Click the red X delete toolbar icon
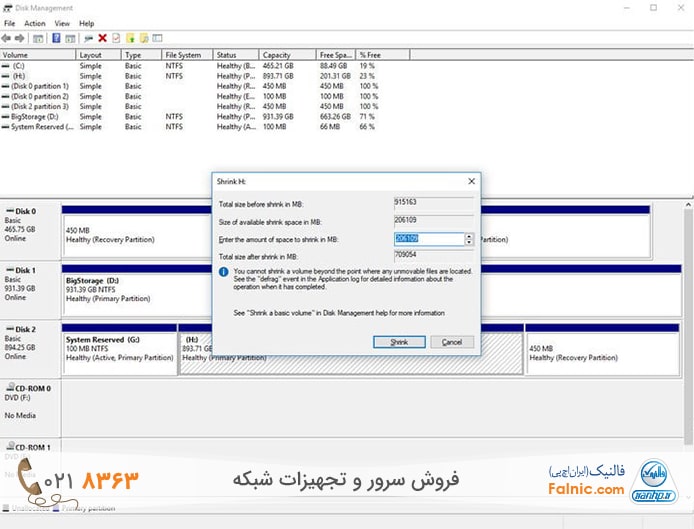Viewport: 694px width, 529px height. click(x=102, y=38)
